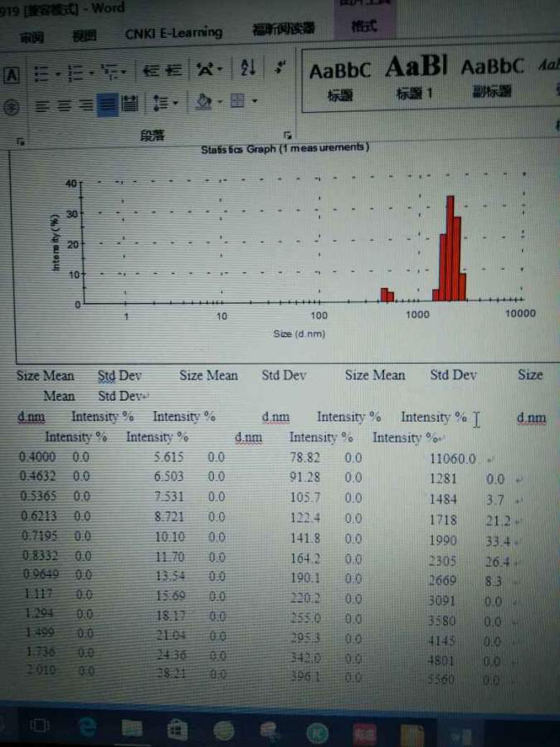The image size is (560, 747).
Task: Decrease paragraph indent
Action: 151,71
